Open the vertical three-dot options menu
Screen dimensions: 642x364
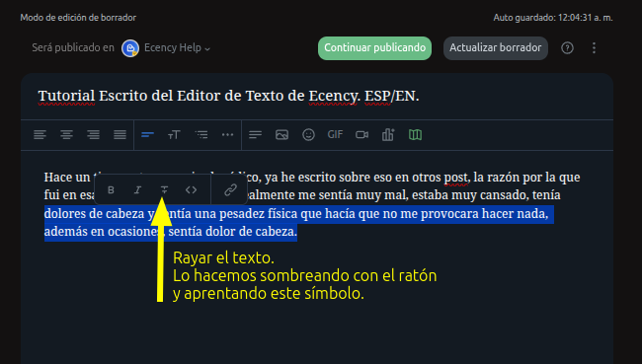pos(594,48)
